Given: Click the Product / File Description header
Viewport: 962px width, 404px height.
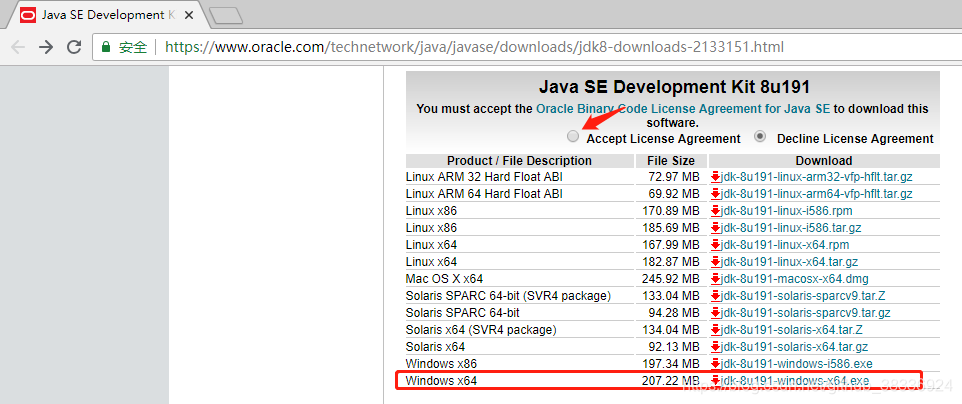Looking at the screenshot, I should (x=519, y=161).
